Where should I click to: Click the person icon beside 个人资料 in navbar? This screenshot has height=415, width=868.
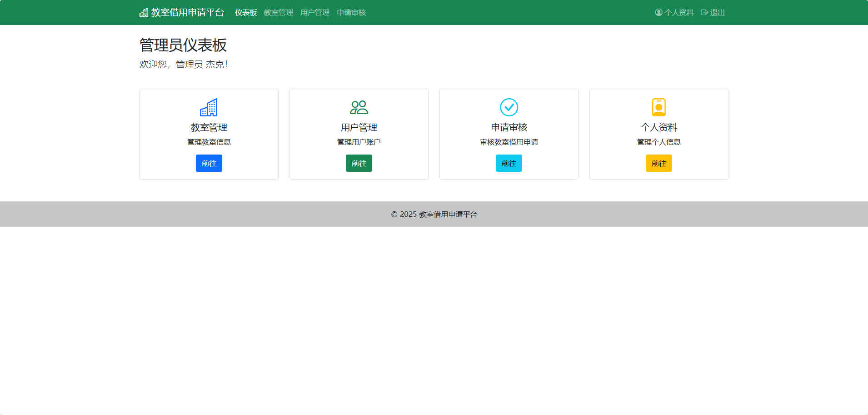(658, 12)
